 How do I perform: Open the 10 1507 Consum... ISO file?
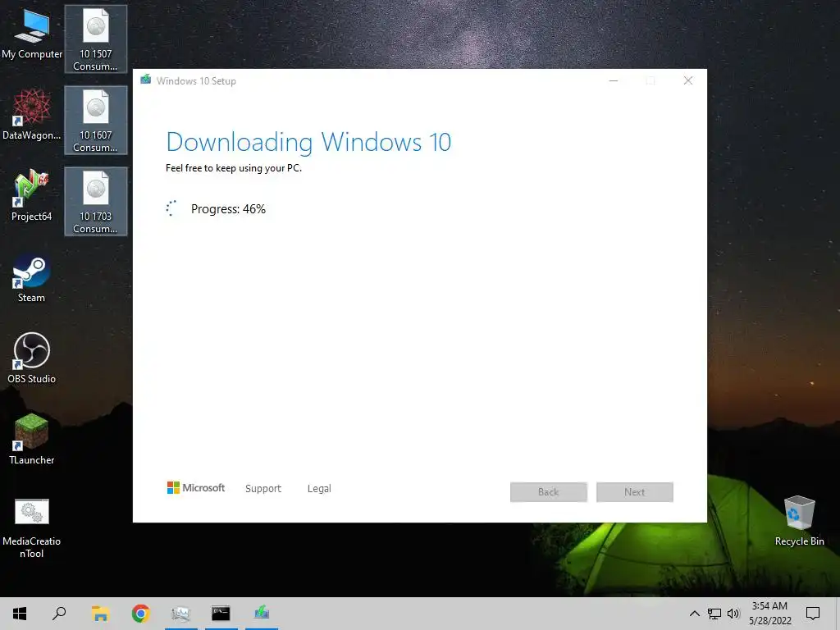(96, 39)
